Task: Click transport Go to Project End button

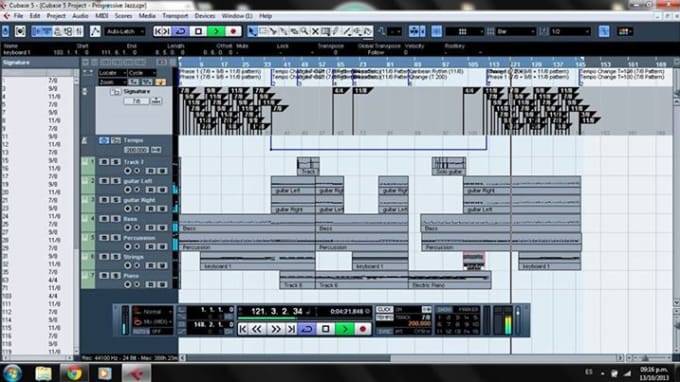Action: [291, 329]
